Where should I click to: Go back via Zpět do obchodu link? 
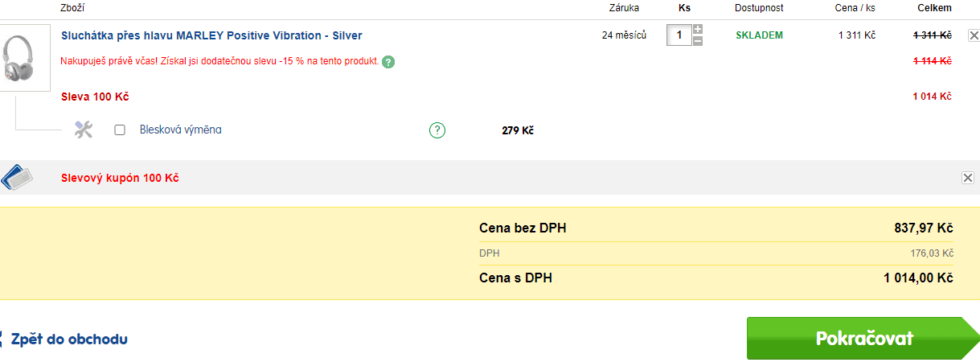69,339
